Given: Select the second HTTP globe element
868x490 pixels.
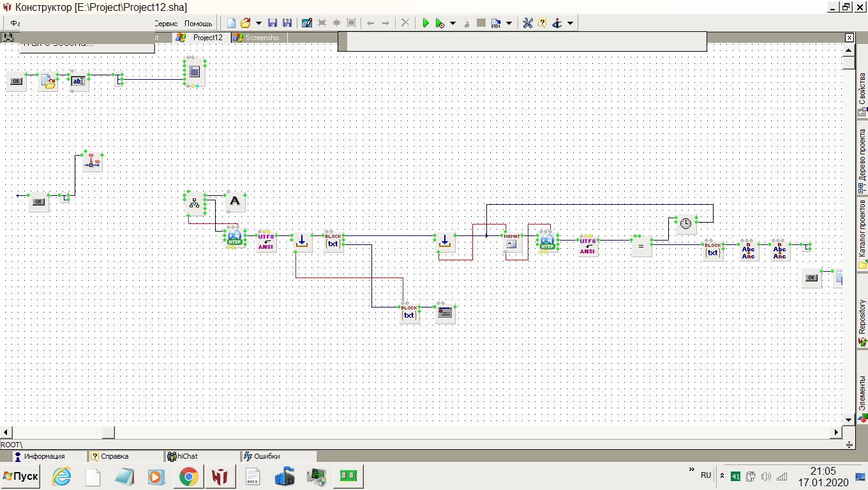Looking at the screenshot, I should click(547, 241).
